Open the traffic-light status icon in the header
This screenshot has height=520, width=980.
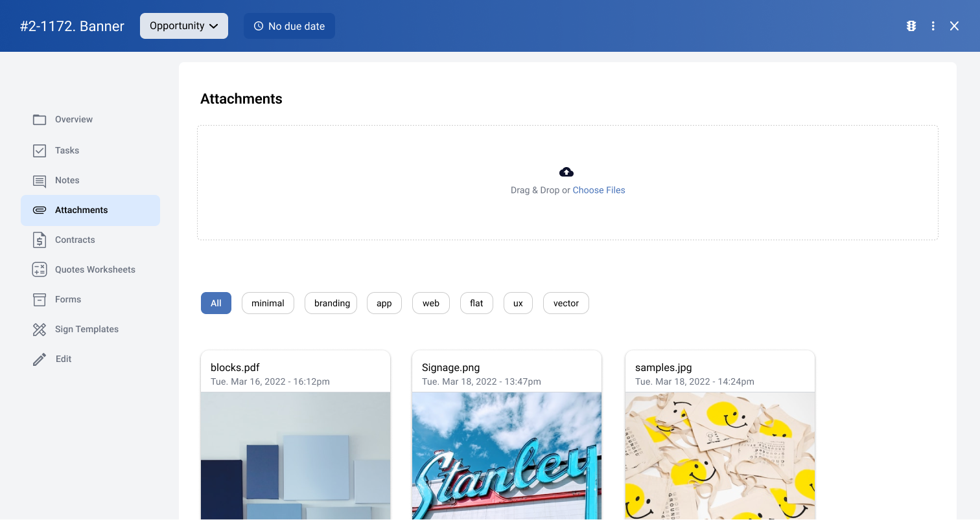point(911,26)
